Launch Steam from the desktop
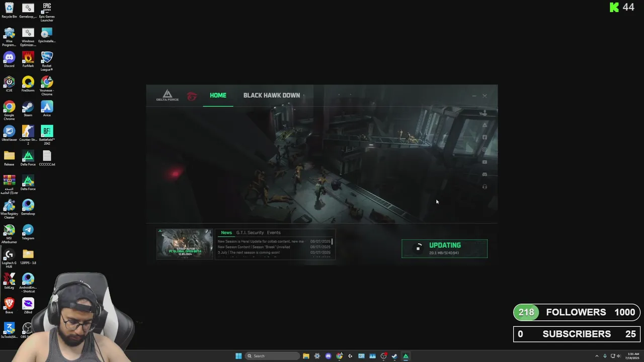644x362 pixels. point(28,109)
